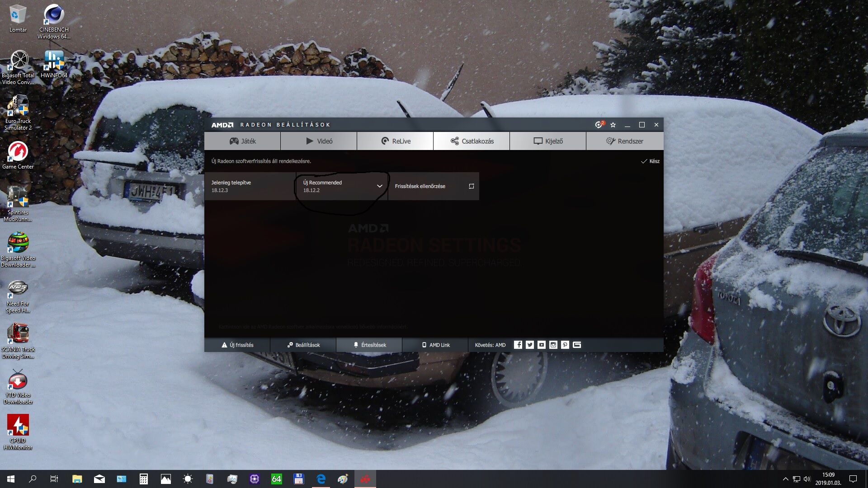Click the Kész (Done) button
The image size is (868, 488).
(x=650, y=161)
